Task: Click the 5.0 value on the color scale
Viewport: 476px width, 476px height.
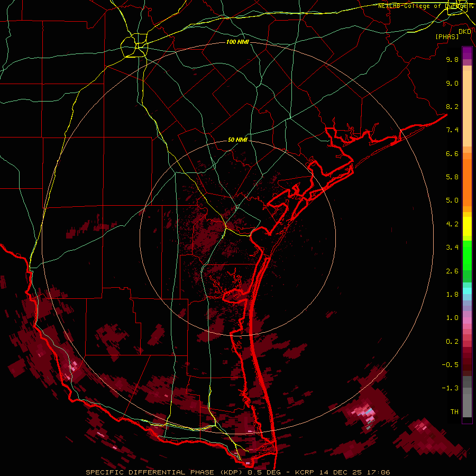Action: coord(452,200)
